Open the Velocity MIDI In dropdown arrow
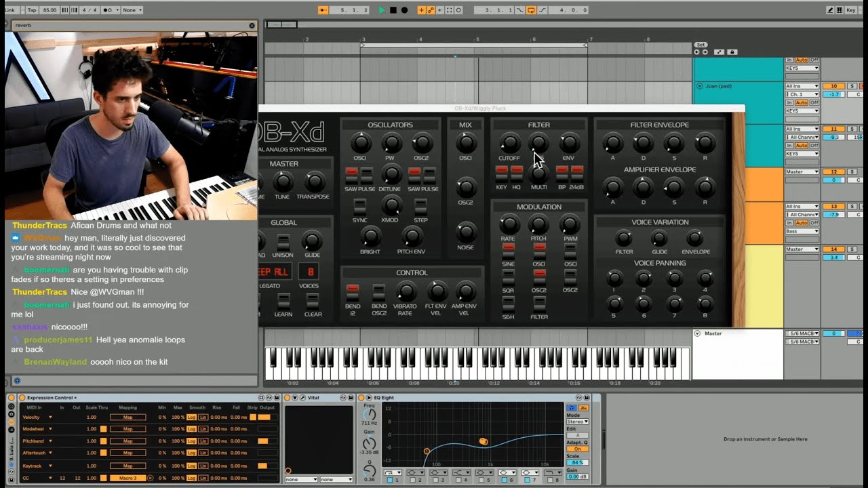Viewport: 868px width, 488px height. 50,418
